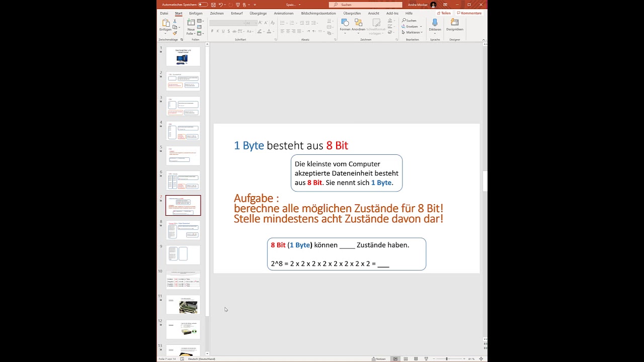The height and width of the screenshot is (362, 644).
Task: Click the Einfügen paste clipboard icon
Action: pyautogui.click(x=166, y=23)
